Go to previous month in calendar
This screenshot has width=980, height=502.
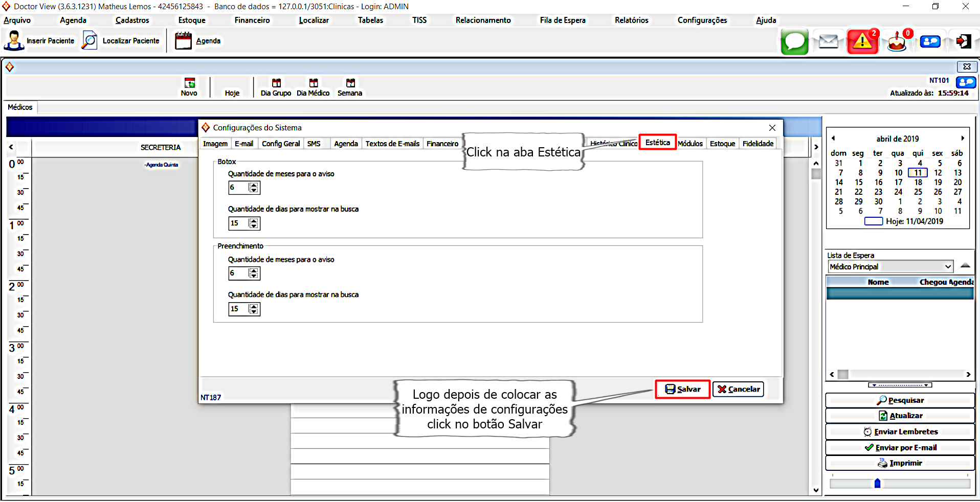pos(833,139)
